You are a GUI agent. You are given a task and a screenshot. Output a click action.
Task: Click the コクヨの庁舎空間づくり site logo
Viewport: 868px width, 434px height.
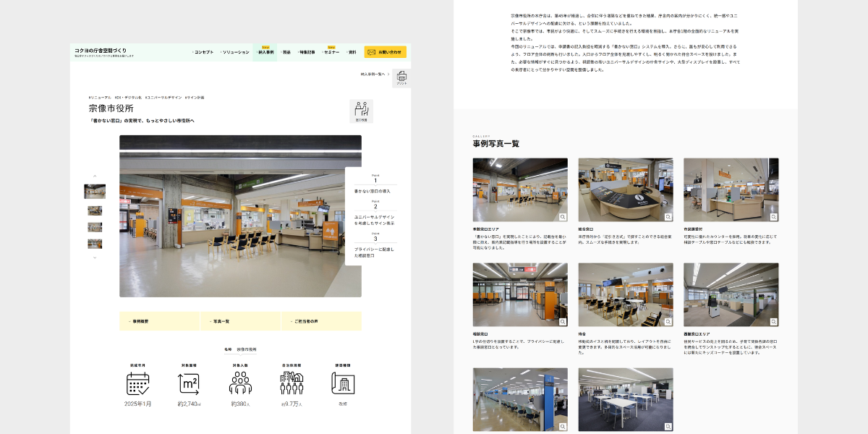pyautogui.click(x=104, y=51)
